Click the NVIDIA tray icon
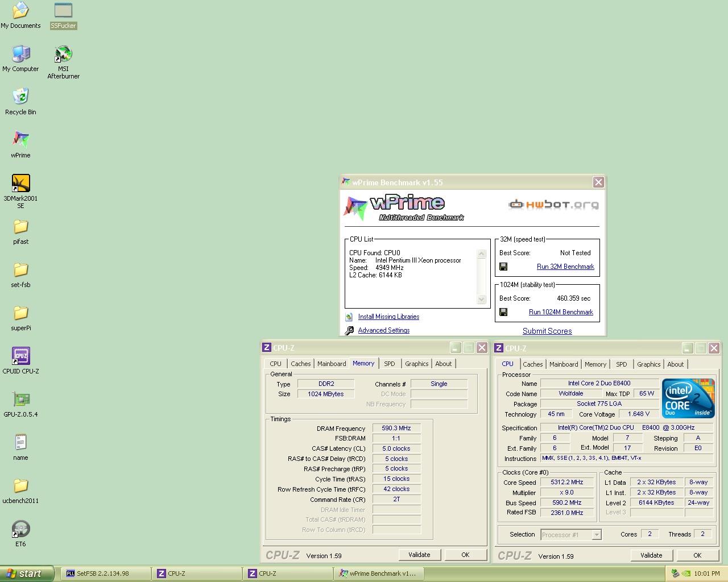728x582 pixels. point(686,573)
